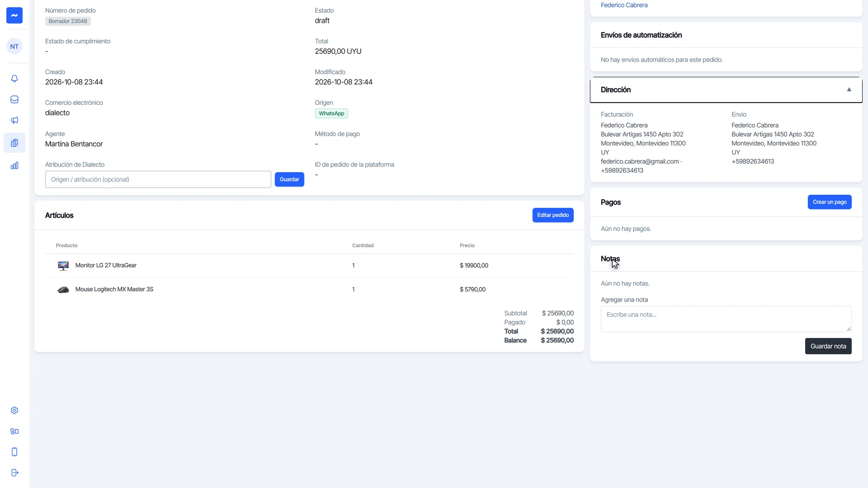This screenshot has width=868, height=488.
Task: Click the total value 25690,00 UYU
Action: click(x=338, y=52)
